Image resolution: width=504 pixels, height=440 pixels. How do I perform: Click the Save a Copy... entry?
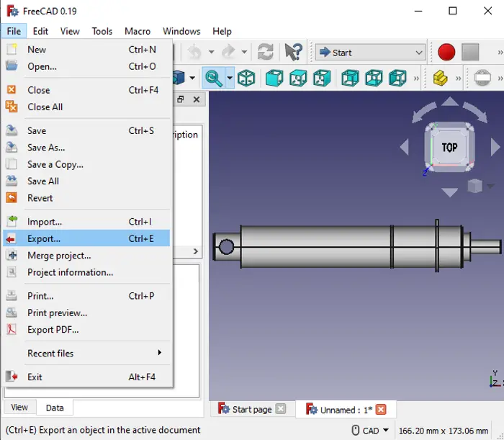(x=87, y=164)
